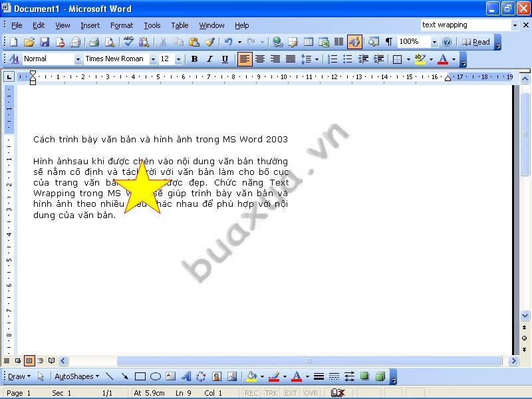The height and width of the screenshot is (399, 532).
Task: Insert a Text Box from Drawing toolbar
Action: point(171,376)
